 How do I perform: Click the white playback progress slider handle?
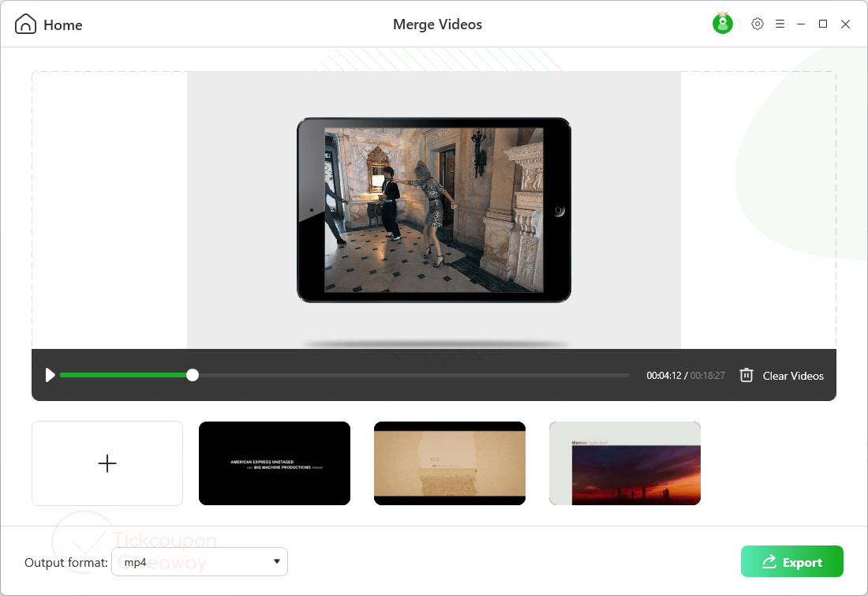[x=193, y=376]
